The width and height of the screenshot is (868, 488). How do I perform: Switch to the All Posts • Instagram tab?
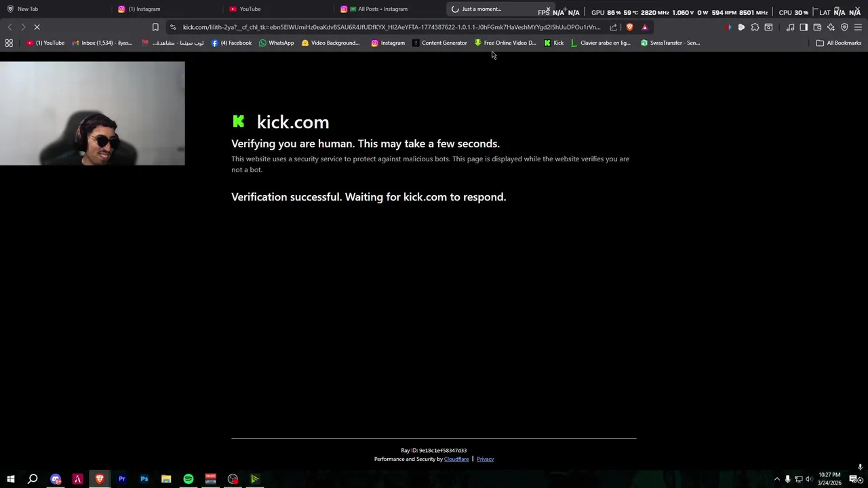(x=390, y=9)
